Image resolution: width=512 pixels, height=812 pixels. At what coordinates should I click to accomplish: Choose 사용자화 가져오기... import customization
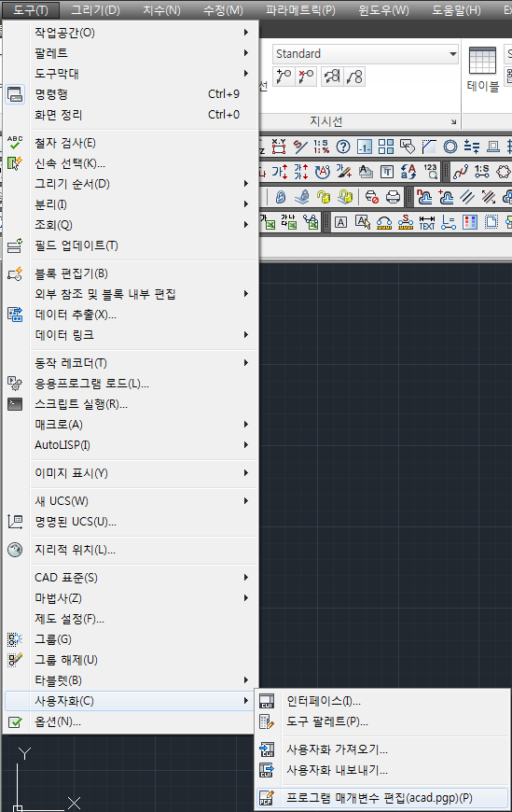pyautogui.click(x=382, y=749)
